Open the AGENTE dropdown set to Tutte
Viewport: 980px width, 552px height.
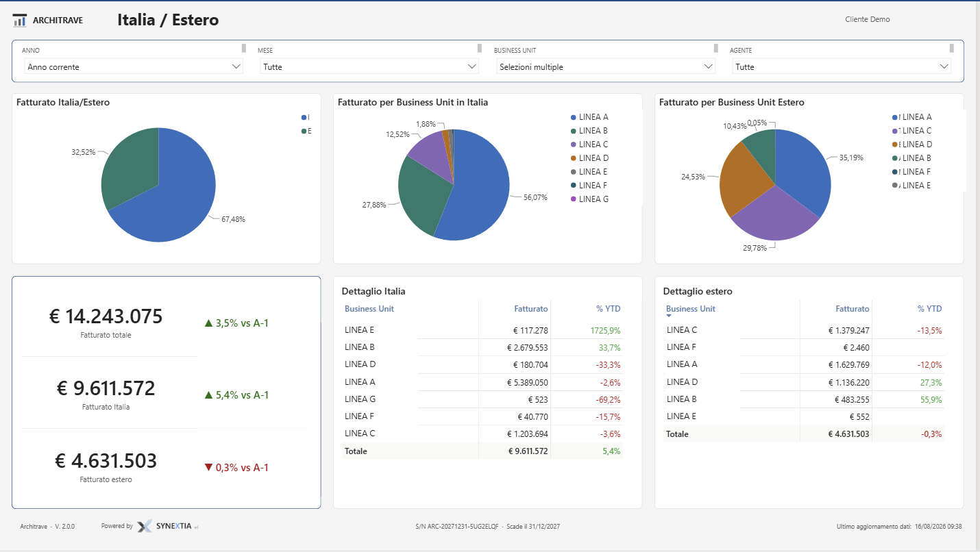tap(842, 66)
